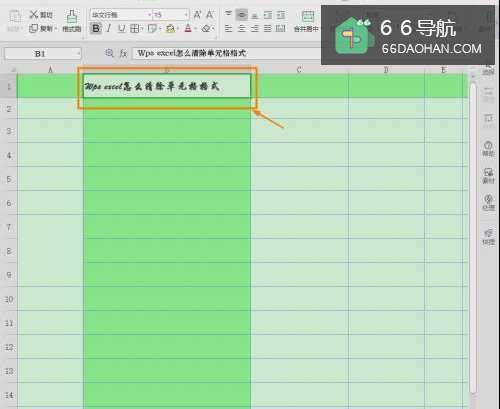Apply the red font color

(x=188, y=29)
